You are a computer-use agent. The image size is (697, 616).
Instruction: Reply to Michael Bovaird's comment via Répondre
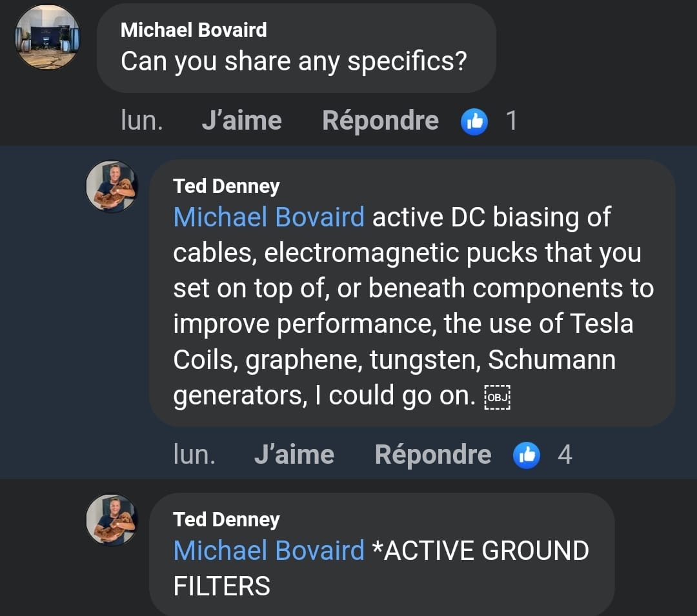[380, 121]
